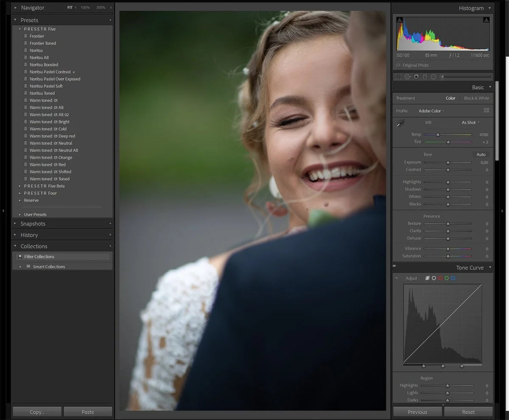Click the Reset button
The height and width of the screenshot is (420, 509).
point(468,412)
